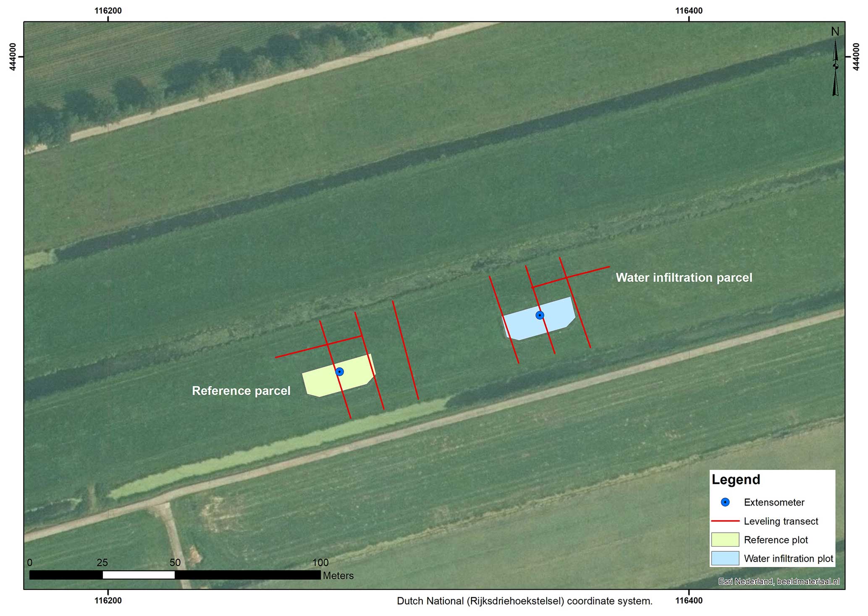
Task: Click the top 116200 coordinate label
Action: click(108, 11)
